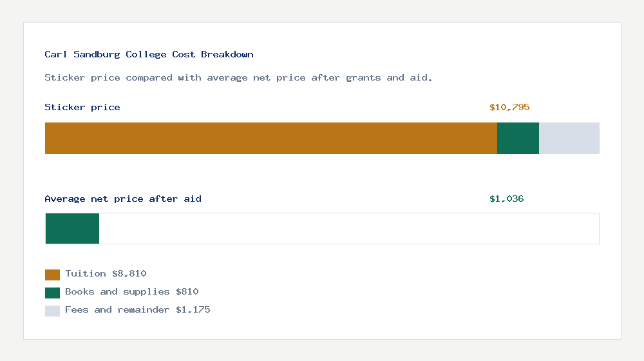Click the green Books segment in sticker price bar
Viewport: 644px width, 361px height.
pyautogui.click(x=518, y=138)
